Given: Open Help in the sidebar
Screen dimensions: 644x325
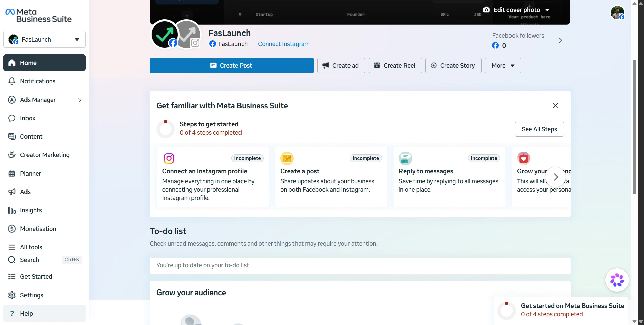Looking at the screenshot, I should pos(44,313).
